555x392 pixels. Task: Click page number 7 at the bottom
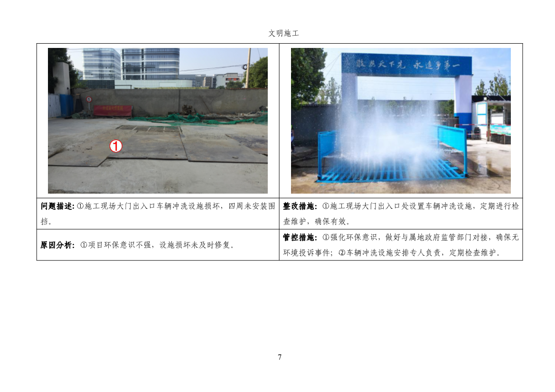tap(280, 357)
